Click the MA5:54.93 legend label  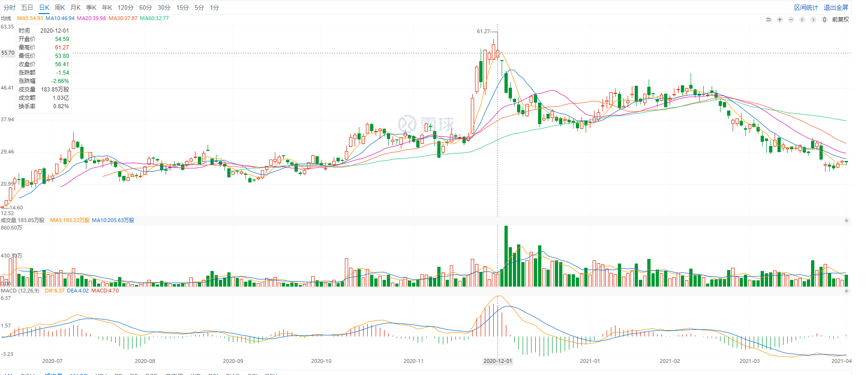(30, 18)
